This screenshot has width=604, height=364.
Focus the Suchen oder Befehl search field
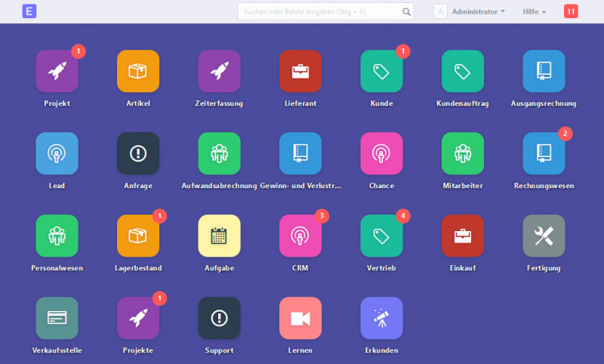point(319,11)
